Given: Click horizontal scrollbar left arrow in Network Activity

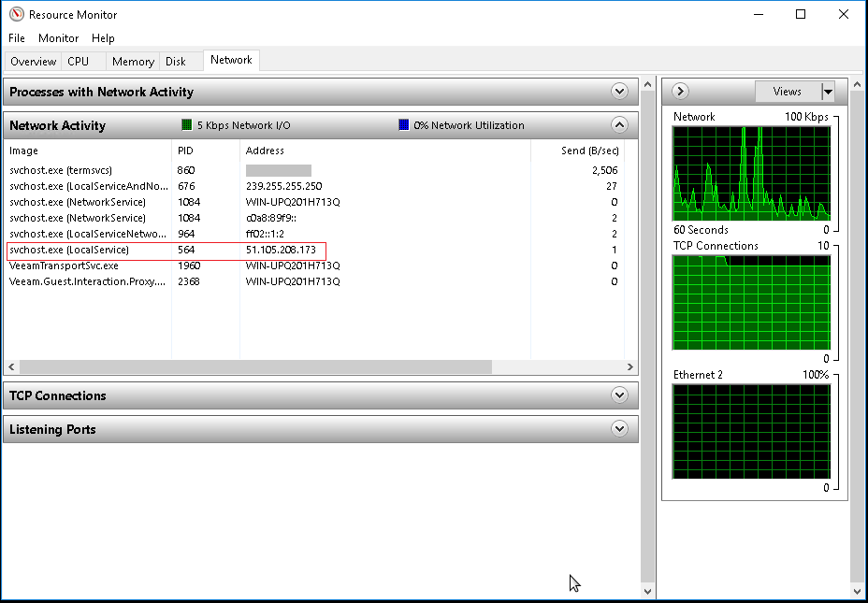Looking at the screenshot, I should 11,366.
